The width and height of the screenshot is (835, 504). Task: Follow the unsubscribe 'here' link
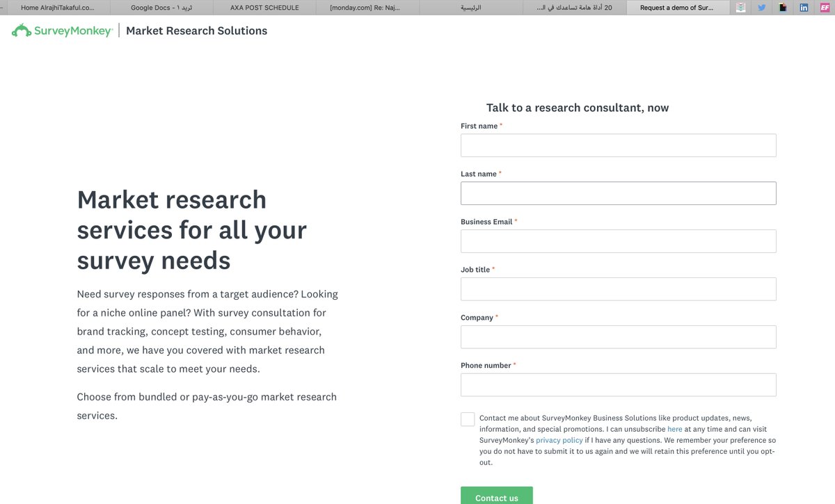point(674,430)
